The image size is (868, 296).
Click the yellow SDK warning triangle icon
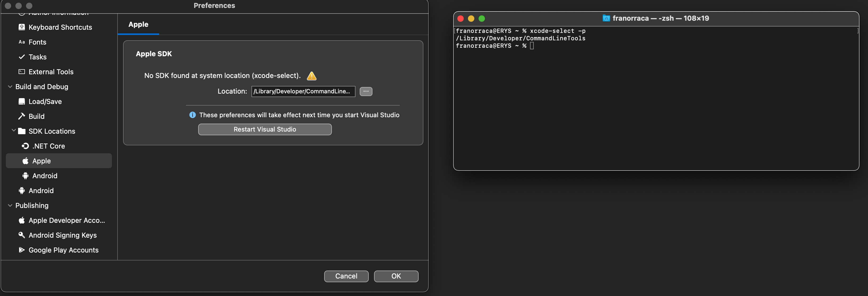coord(311,76)
